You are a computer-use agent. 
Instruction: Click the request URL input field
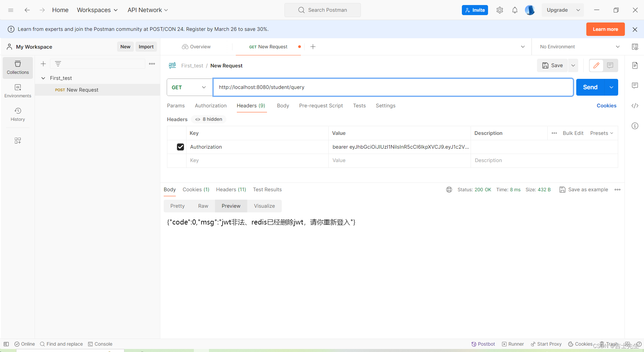coord(393,87)
